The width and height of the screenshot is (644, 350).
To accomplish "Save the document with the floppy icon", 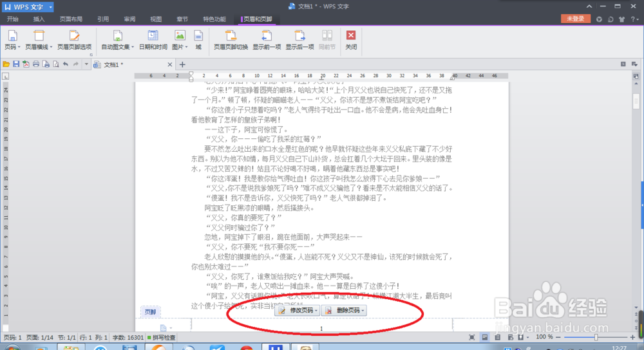I will click(16, 64).
